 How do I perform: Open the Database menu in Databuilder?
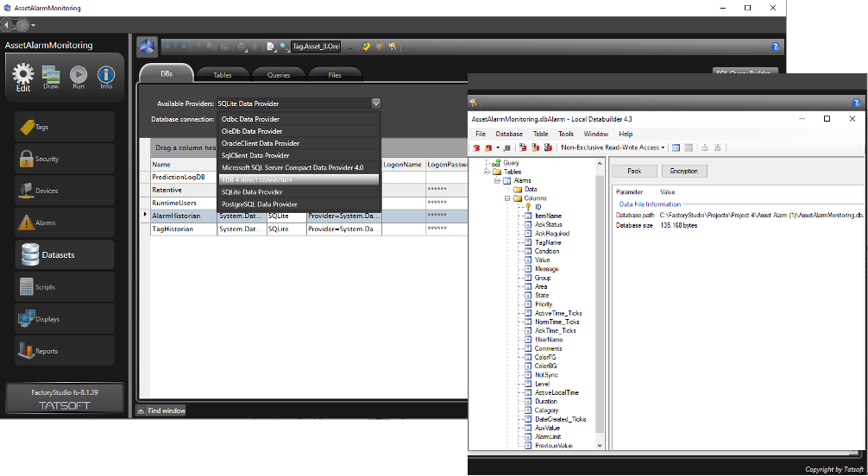click(x=509, y=134)
